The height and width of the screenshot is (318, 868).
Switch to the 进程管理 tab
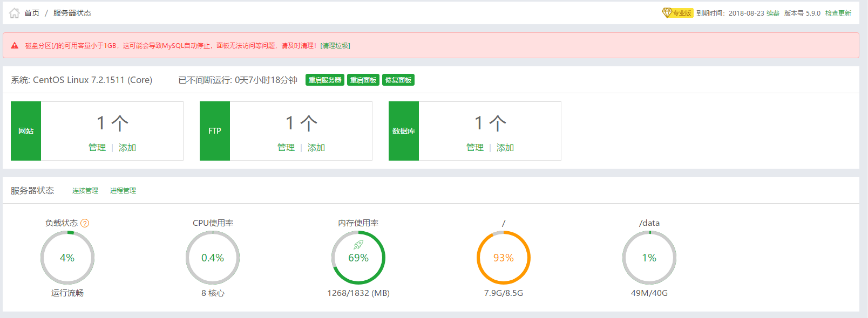coord(123,190)
